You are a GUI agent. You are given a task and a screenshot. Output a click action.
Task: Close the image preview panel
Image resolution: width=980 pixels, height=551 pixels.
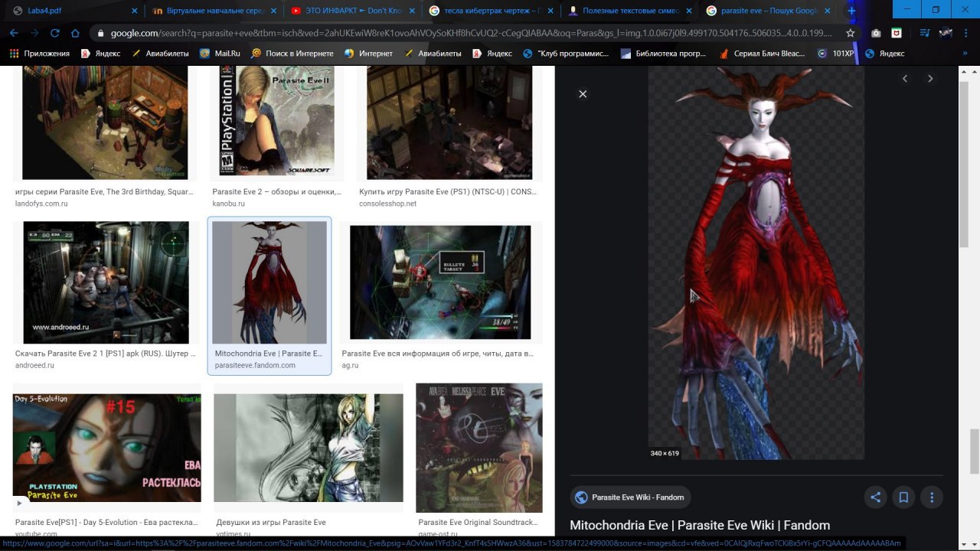[x=583, y=94]
